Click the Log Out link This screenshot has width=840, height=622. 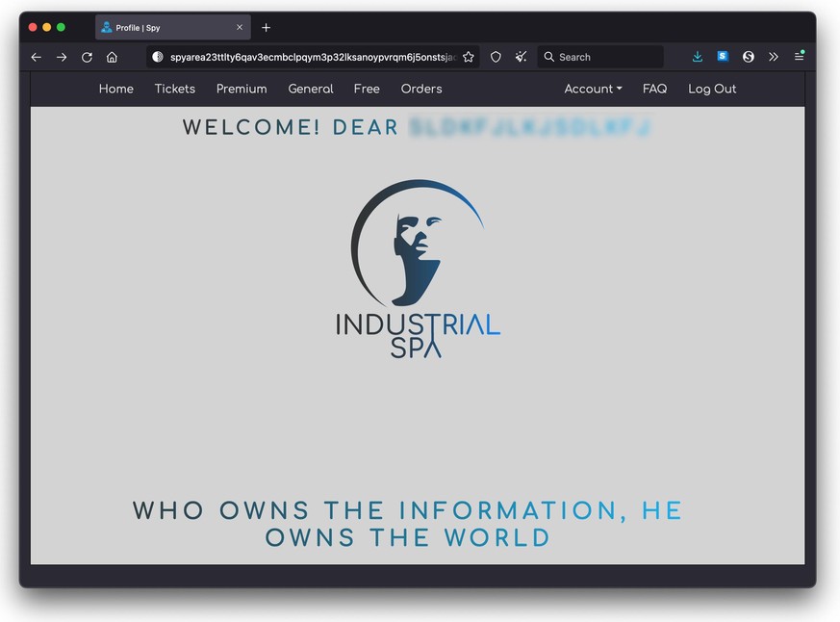pyautogui.click(x=712, y=89)
